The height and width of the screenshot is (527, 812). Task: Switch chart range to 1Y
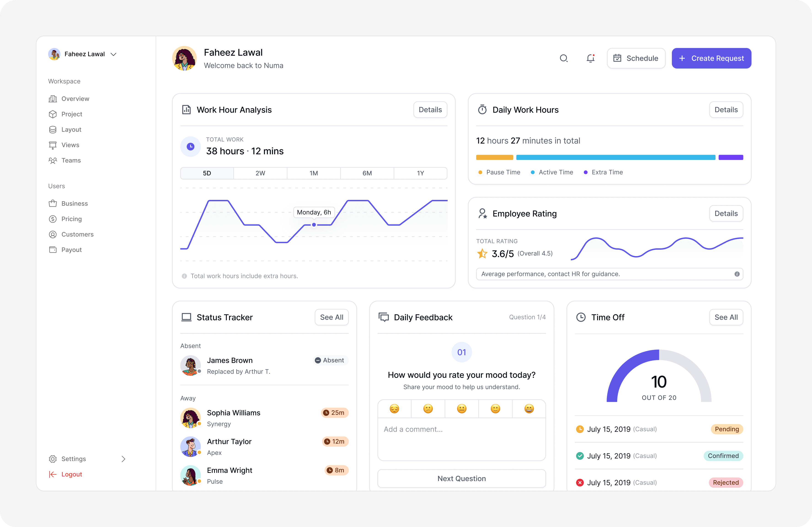pos(420,173)
